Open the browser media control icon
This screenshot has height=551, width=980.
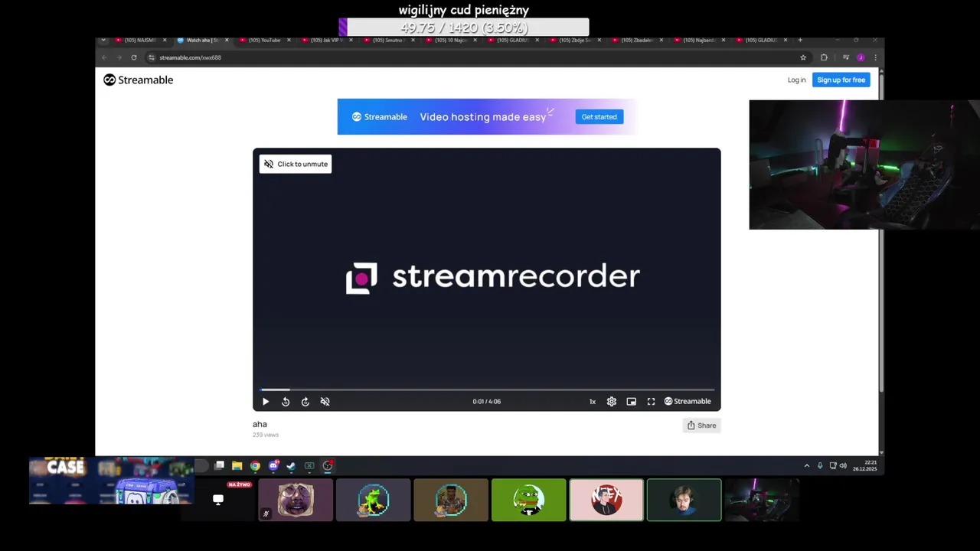[x=845, y=57]
